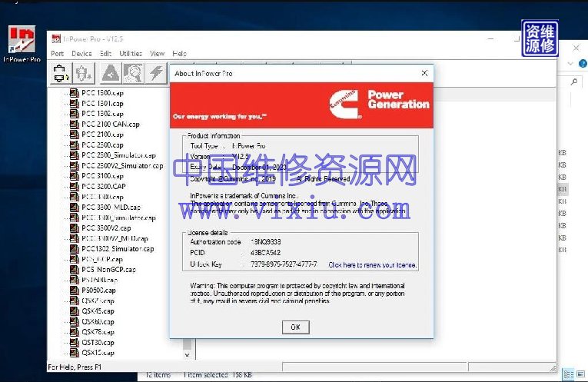The width and height of the screenshot is (588, 382).
Task: Select PCC 3300_Simulator.cap entry
Action: coord(118,218)
